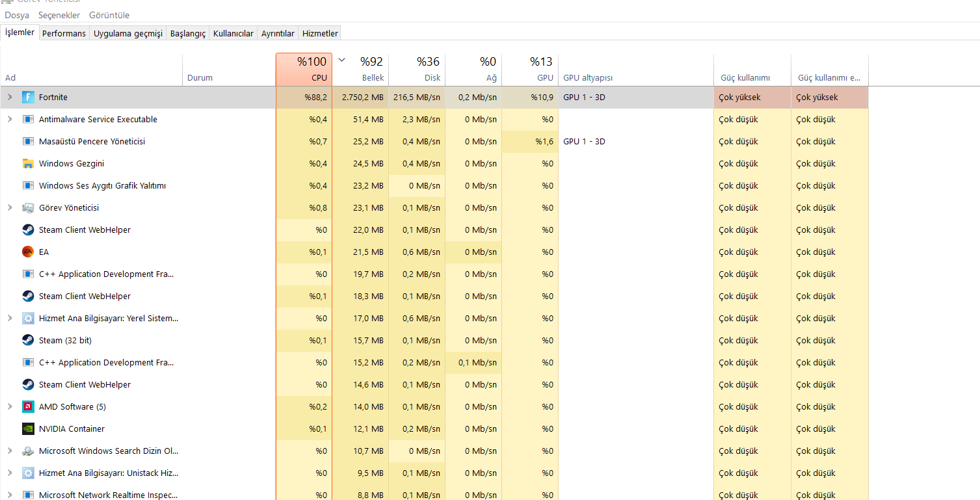Sort by the Disk column header
980x500 pixels.
point(417,70)
